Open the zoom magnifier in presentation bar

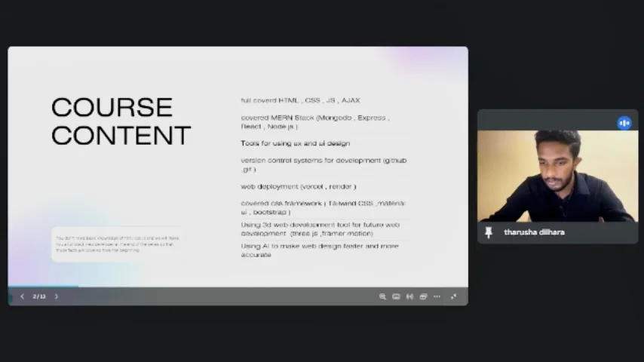point(382,296)
